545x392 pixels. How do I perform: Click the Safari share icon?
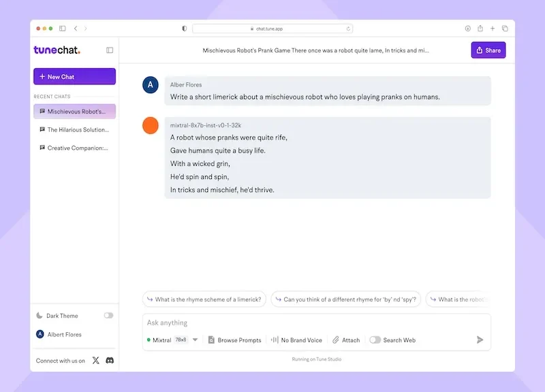pos(480,29)
